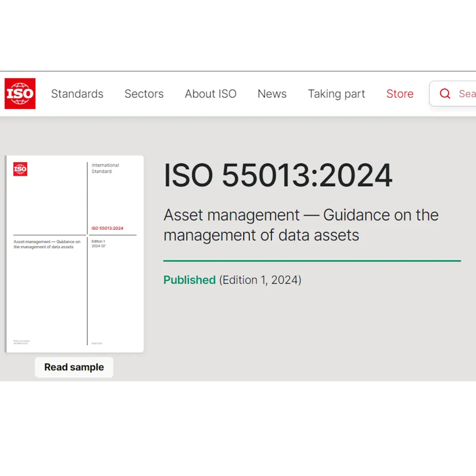This screenshot has width=476, height=476.
Task: Open the Sectors menu
Action: pos(144,94)
